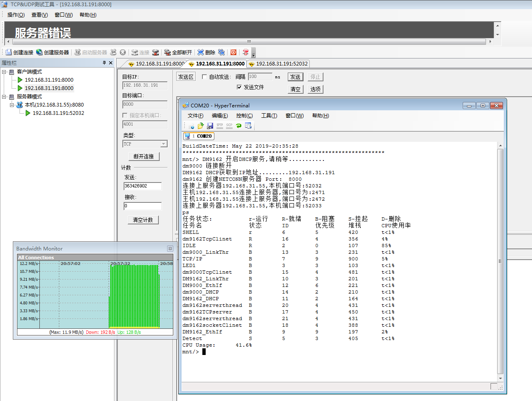Click the blue X 删除 (delete) icon
This screenshot has height=401, width=532.
(201, 52)
